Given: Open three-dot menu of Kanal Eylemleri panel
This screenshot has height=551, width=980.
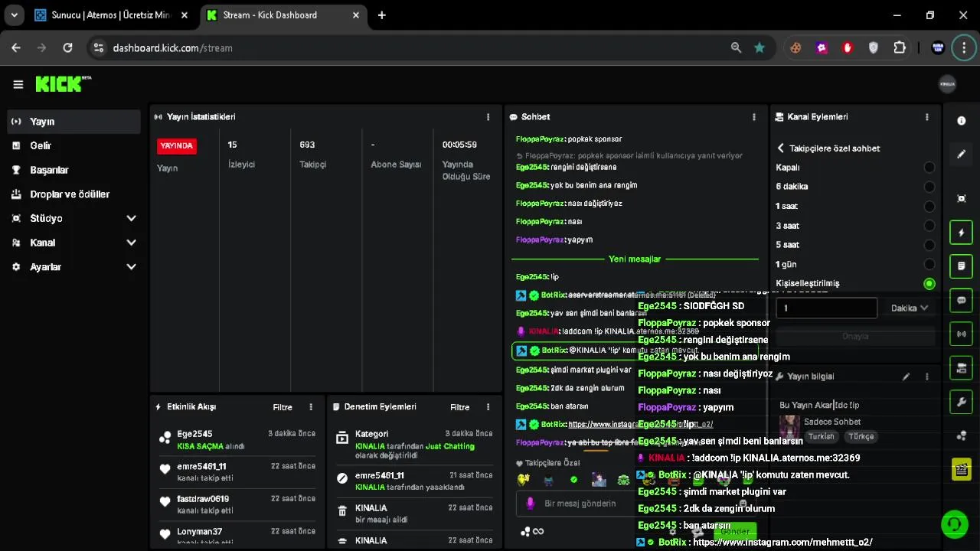Looking at the screenshot, I should 926,117.
